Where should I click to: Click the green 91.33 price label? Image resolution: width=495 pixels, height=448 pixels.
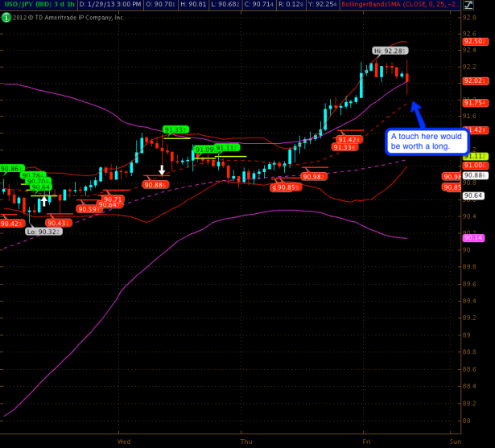pos(175,129)
